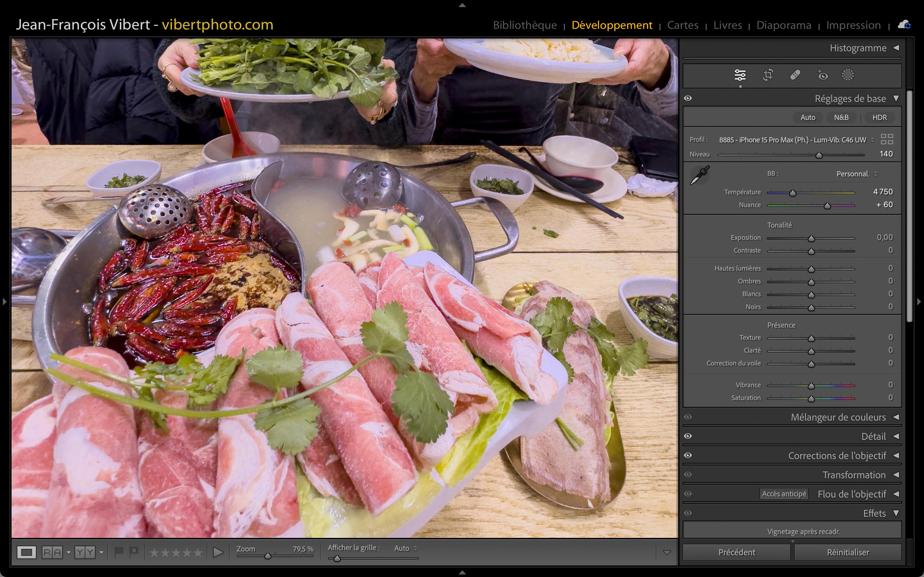Select the Red eye correction tool
The height and width of the screenshot is (577, 924).
(822, 75)
